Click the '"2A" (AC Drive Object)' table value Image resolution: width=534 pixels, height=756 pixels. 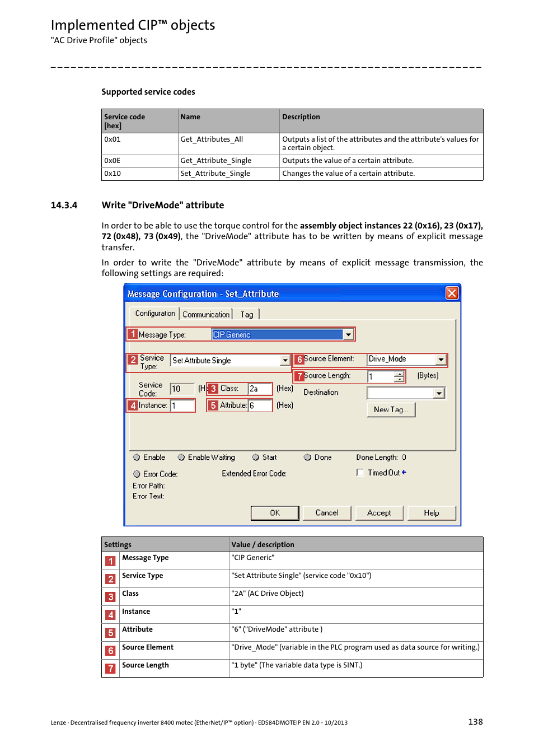tap(268, 594)
